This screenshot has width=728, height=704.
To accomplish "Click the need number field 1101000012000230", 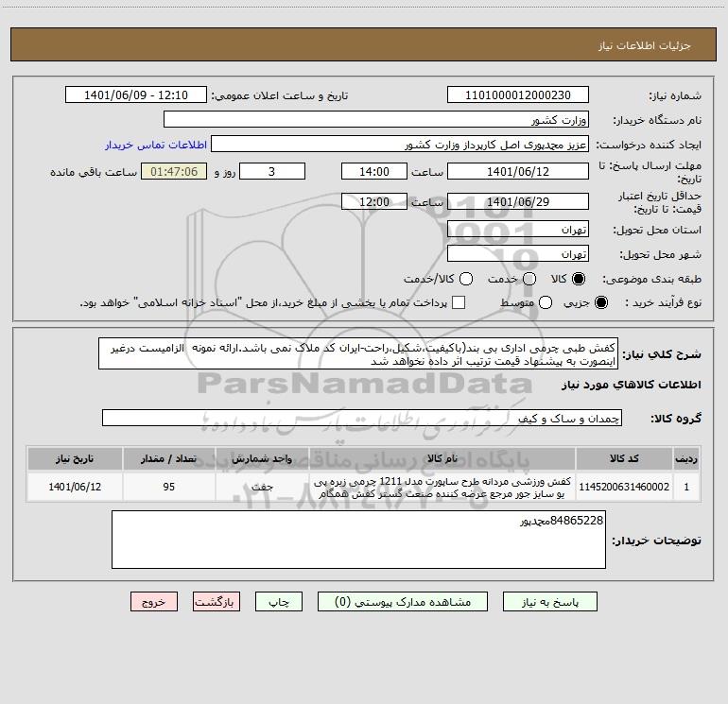I will point(518,95).
